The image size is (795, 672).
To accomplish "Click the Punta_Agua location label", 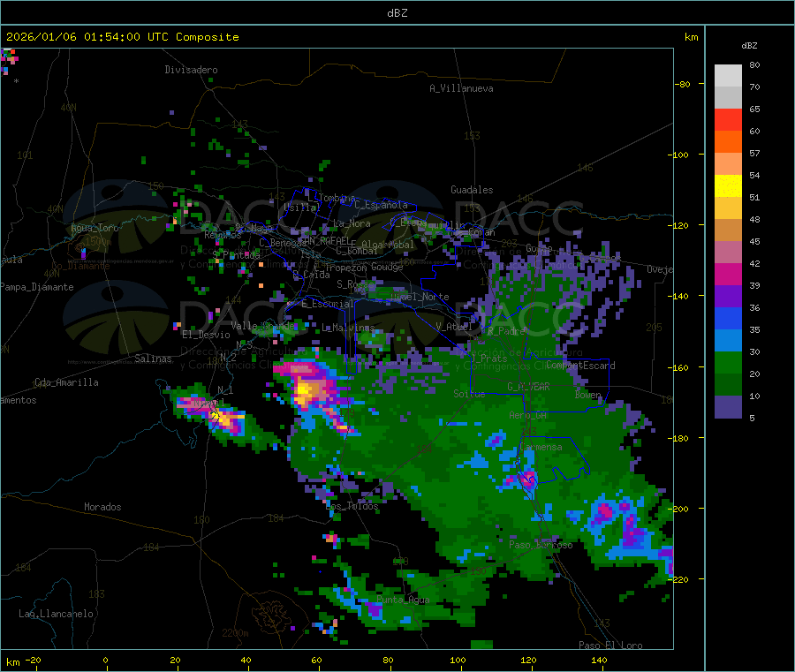I will tap(403, 600).
